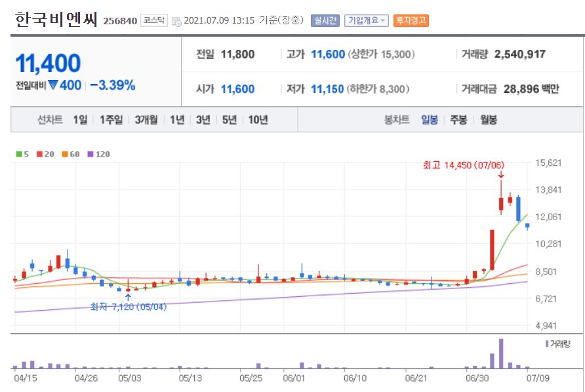Click the 15,621 price axis label
The width and height of the screenshot is (585, 392).
pos(548,163)
